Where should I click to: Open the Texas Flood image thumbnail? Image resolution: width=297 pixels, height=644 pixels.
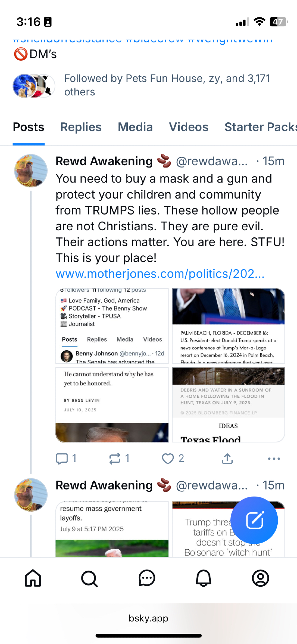[x=228, y=404]
